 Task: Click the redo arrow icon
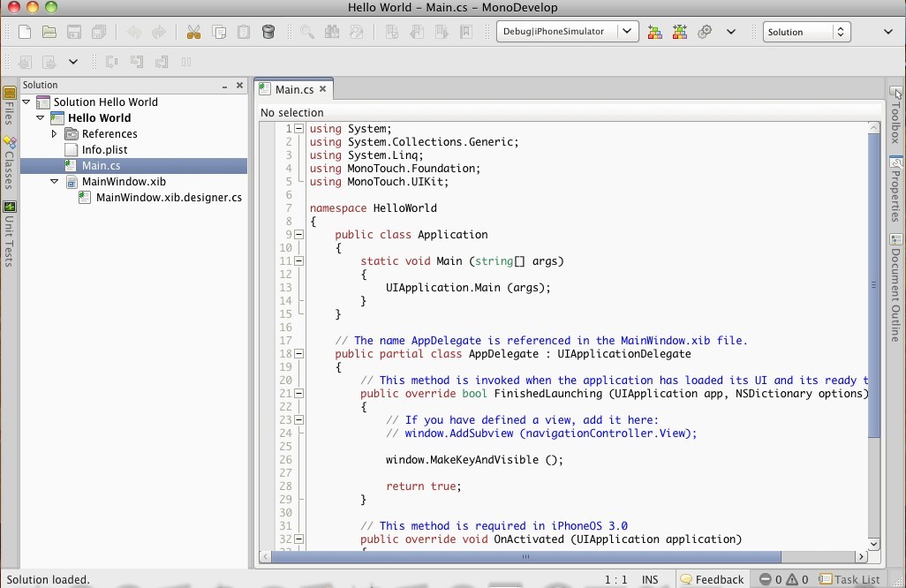159,32
